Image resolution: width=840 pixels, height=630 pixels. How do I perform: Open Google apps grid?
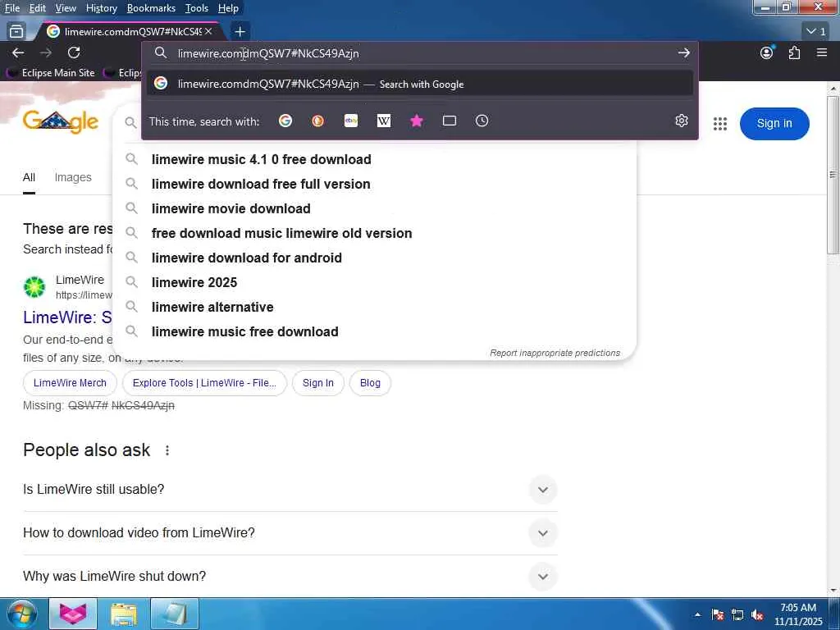(720, 124)
